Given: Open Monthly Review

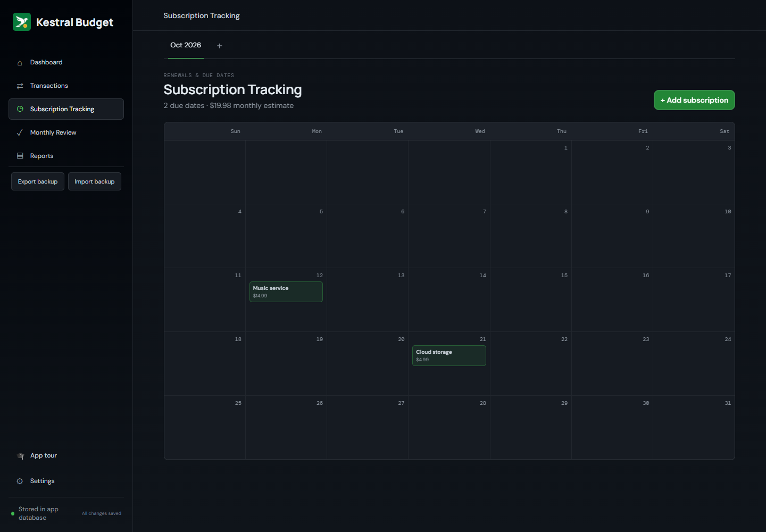Looking at the screenshot, I should 66,132.
